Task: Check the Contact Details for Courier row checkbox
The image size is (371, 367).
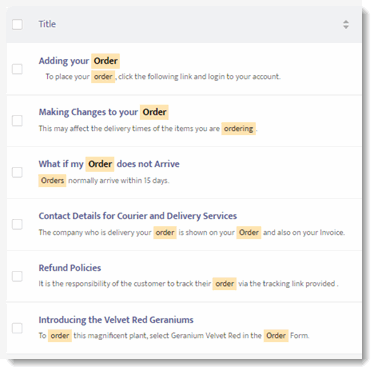Action: click(x=17, y=224)
